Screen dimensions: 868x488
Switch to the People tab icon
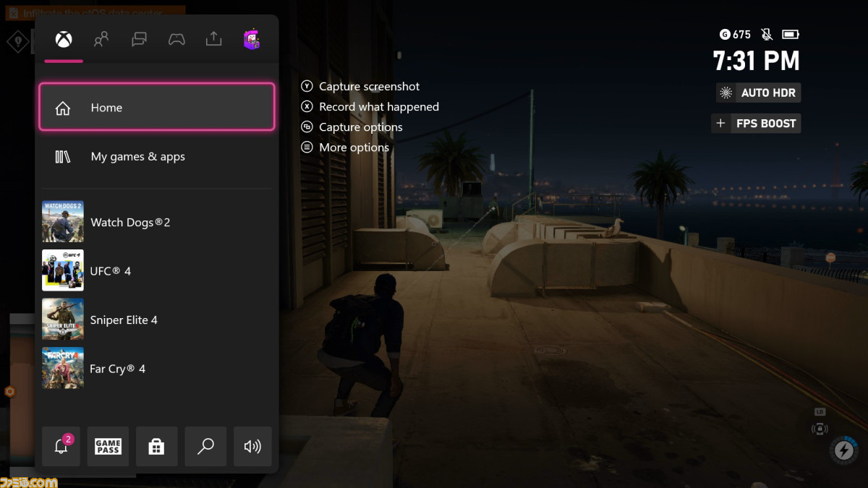[x=101, y=39]
